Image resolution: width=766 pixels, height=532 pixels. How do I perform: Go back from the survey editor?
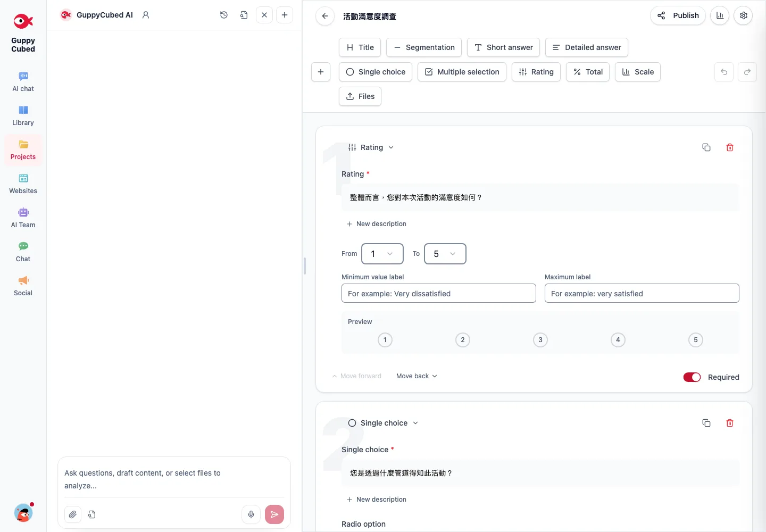[x=325, y=16]
